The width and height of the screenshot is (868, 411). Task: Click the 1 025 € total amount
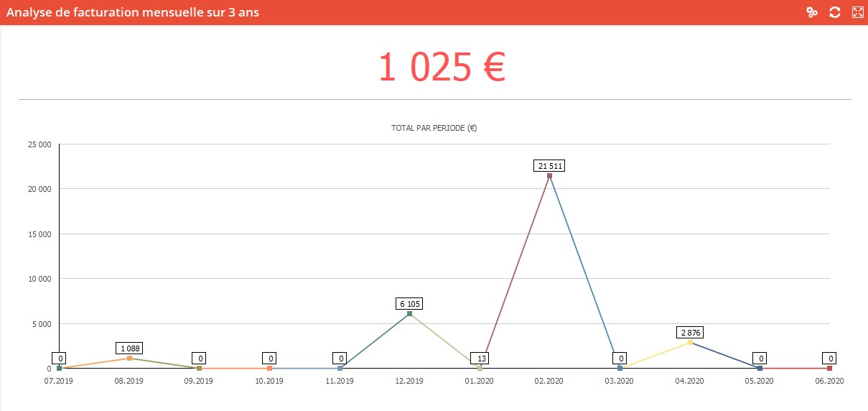pos(442,67)
